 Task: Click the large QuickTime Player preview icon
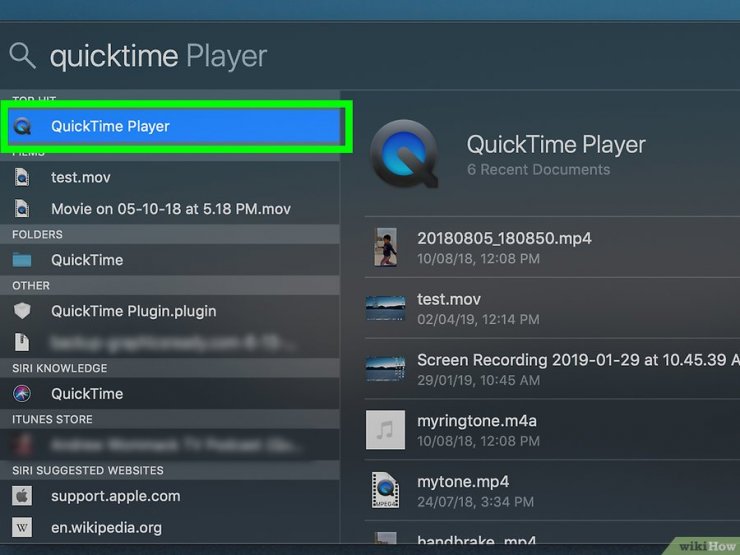pos(404,154)
